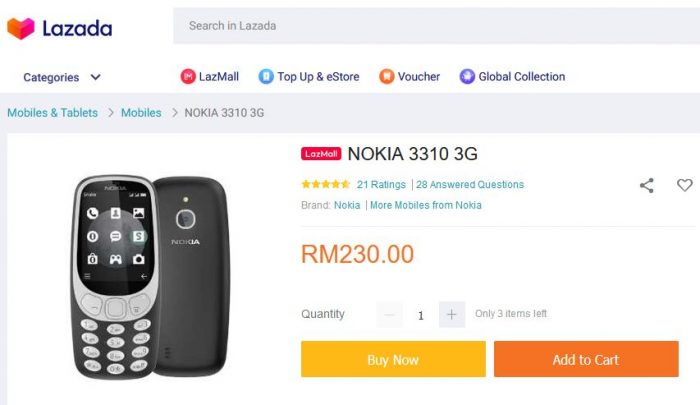Share this product via share icon
Viewport: 700px width, 405px height.
(x=647, y=185)
